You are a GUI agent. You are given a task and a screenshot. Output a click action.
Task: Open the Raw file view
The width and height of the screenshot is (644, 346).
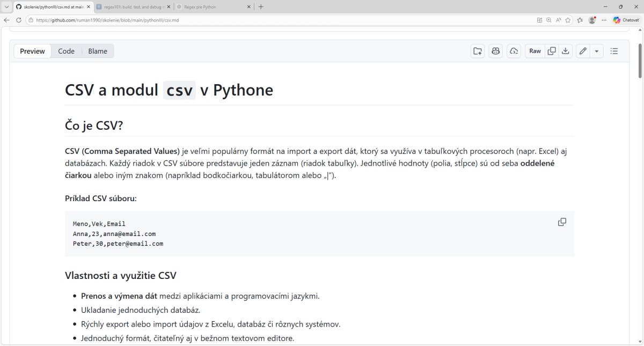(x=535, y=51)
